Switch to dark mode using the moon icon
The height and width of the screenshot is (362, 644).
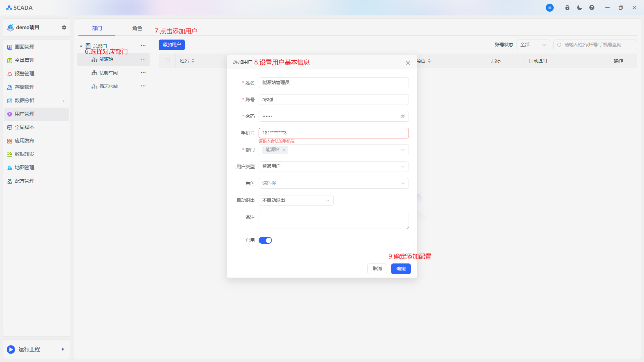pos(580,8)
